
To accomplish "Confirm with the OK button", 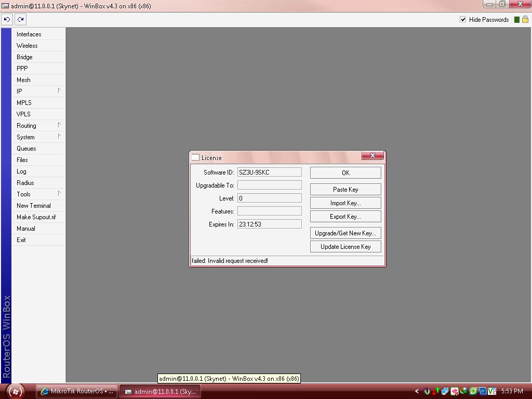I will [345, 172].
